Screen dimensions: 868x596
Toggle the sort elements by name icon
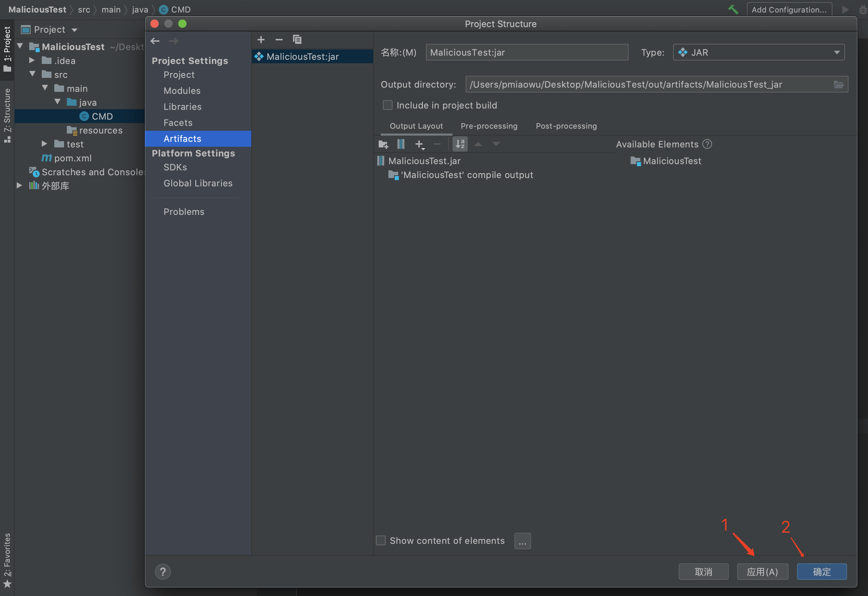pyautogui.click(x=460, y=144)
